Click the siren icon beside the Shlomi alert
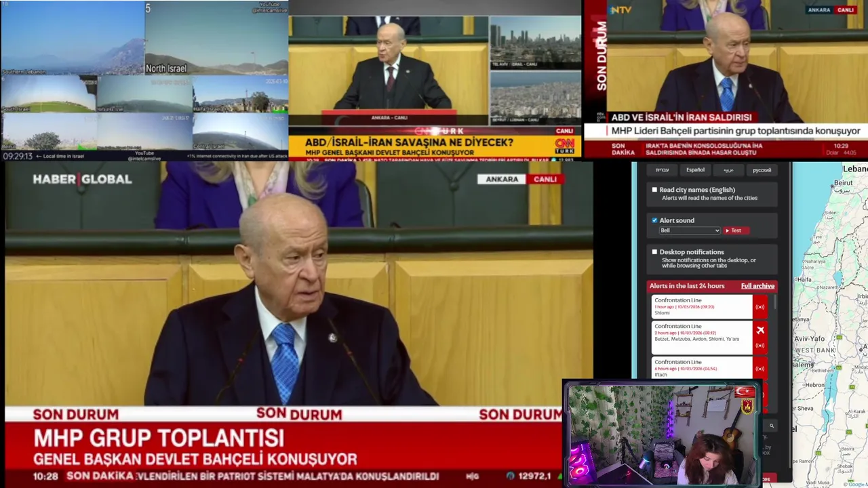This screenshot has width=868, height=488. 760,307
